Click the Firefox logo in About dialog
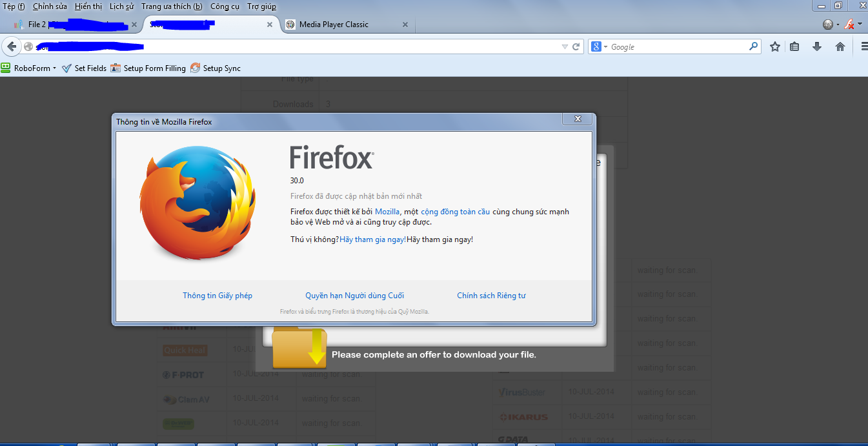Screen dimensions: 868x446 [x=197, y=203]
